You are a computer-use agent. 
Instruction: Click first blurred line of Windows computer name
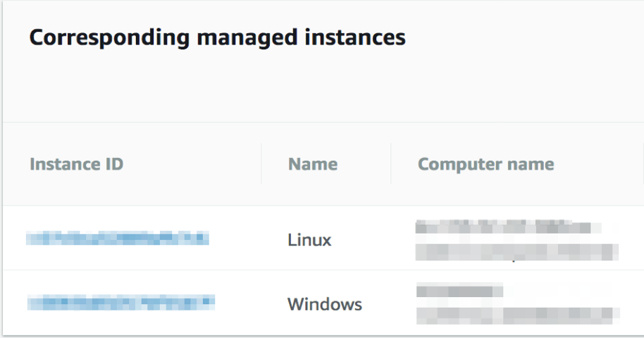point(459,291)
